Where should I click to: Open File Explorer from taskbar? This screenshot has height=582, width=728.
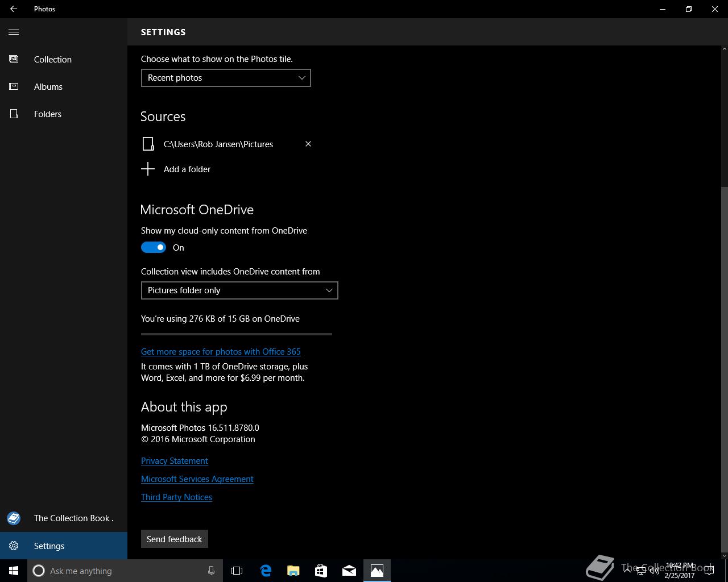(x=293, y=571)
